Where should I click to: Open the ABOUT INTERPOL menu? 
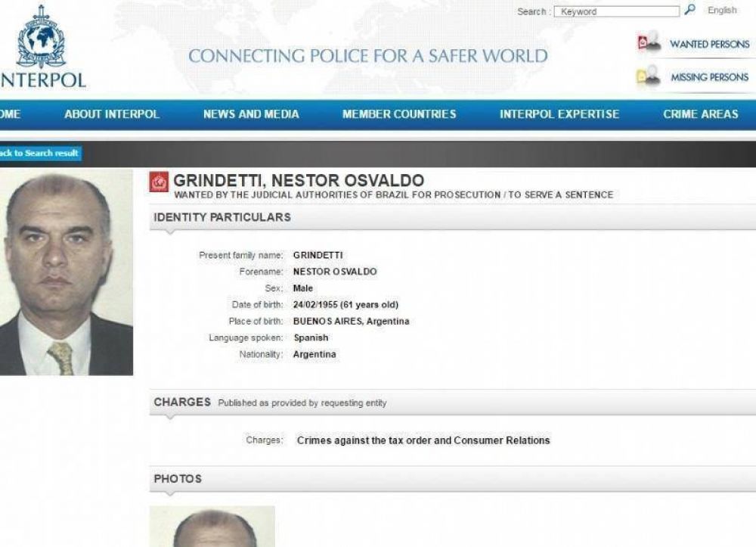pos(112,114)
